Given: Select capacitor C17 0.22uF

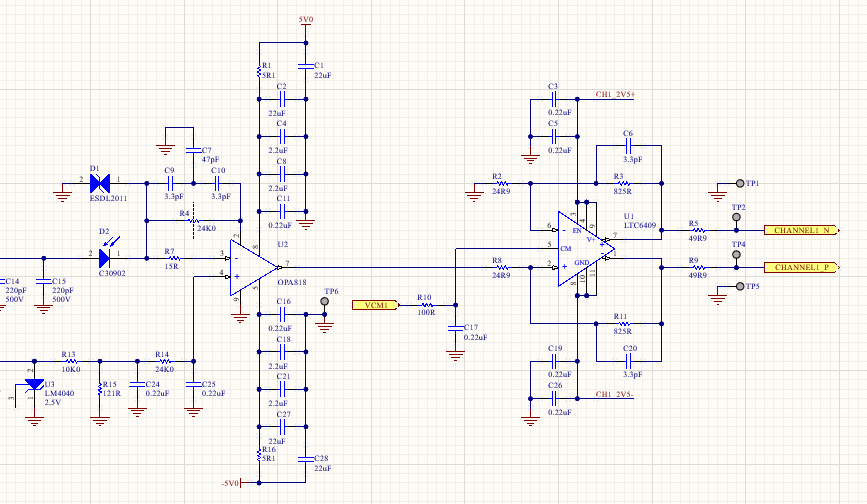Looking at the screenshot, I should (456, 328).
